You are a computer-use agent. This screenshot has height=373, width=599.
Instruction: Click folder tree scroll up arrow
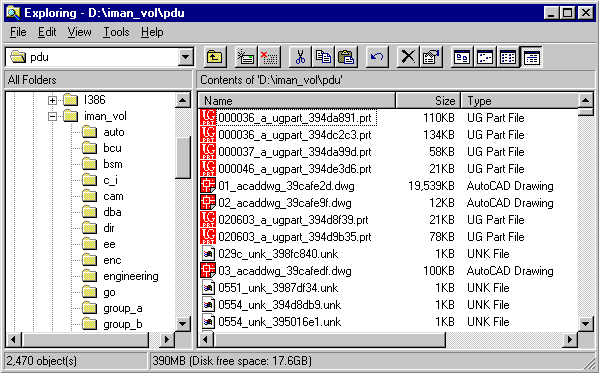coord(183,101)
